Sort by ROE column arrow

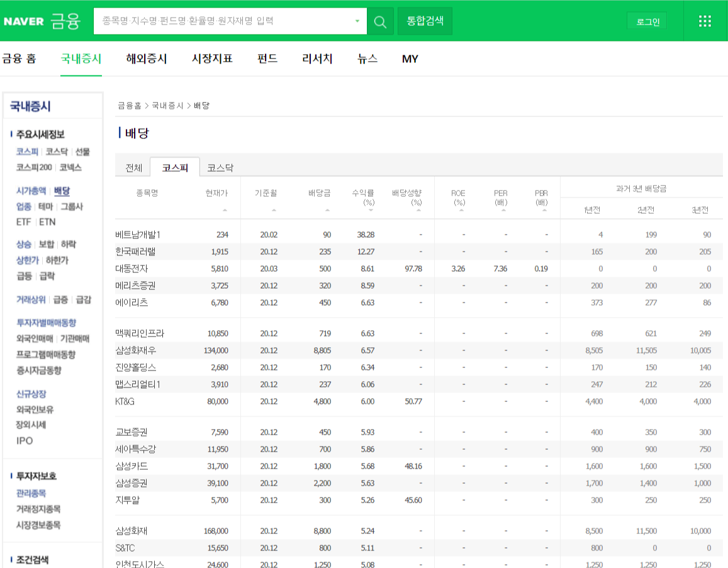tap(461, 210)
